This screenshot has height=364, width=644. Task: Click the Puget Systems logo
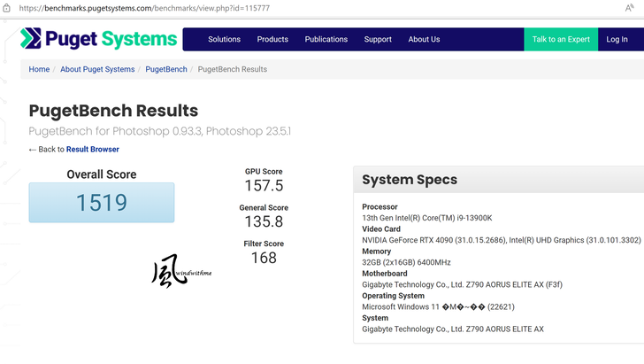(x=98, y=39)
